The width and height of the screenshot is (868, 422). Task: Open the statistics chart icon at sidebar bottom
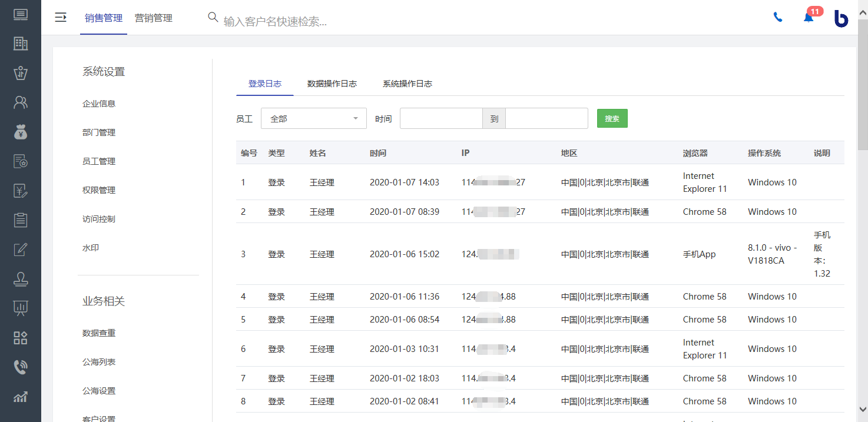click(20, 397)
